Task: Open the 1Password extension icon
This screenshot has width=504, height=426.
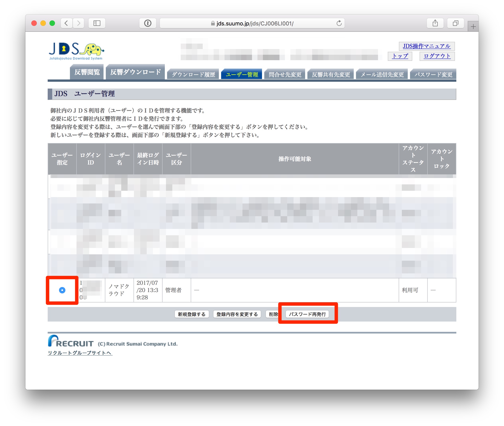Action: tap(148, 23)
